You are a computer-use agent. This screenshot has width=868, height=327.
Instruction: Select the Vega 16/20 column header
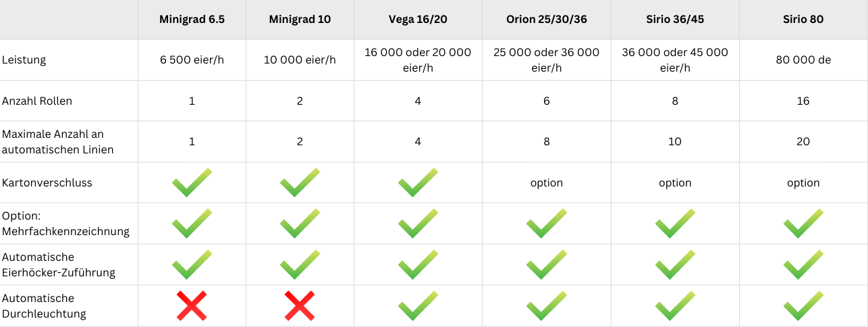[418, 20]
